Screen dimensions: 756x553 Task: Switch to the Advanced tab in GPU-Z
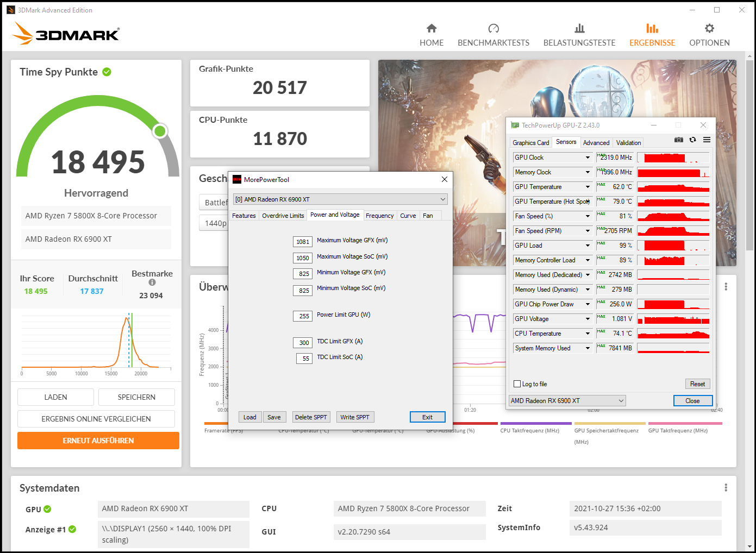coord(596,143)
